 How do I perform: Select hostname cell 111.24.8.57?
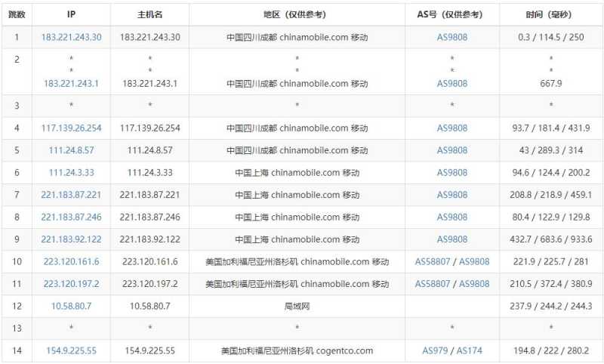click(149, 150)
